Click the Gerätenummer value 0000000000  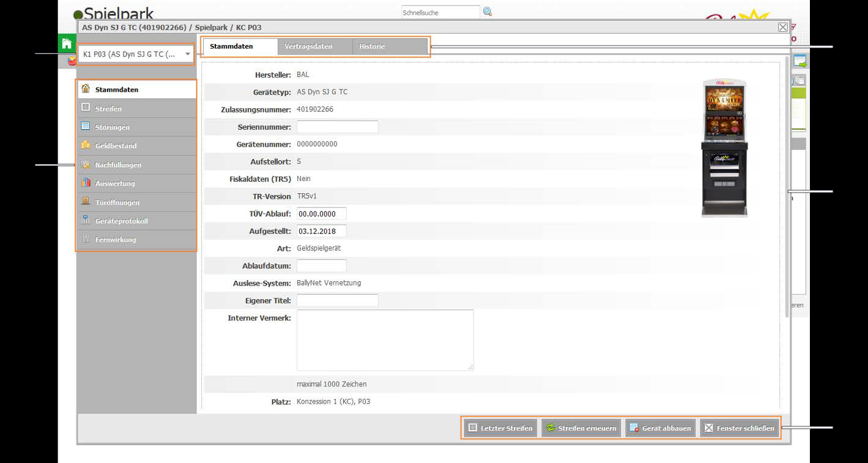317,144
